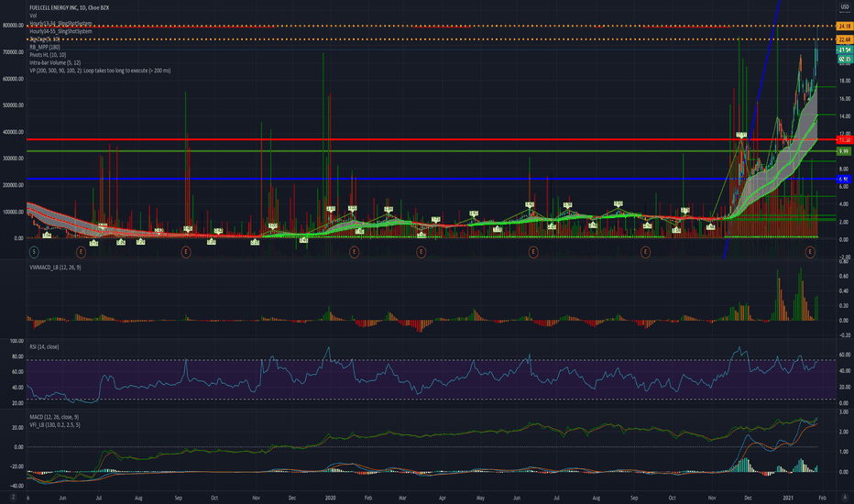The height and width of the screenshot is (504, 854).
Task: Click the 2021 label on time axis
Action: point(789,498)
